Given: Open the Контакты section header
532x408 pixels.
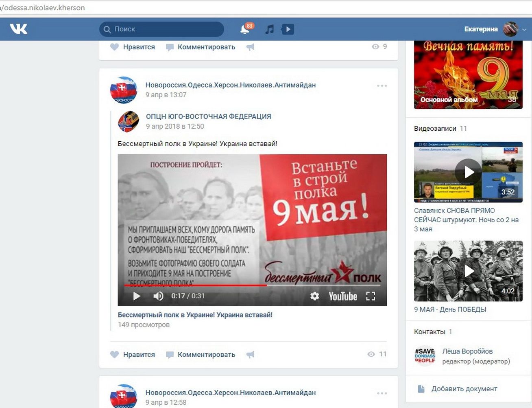Looking at the screenshot, I should pos(430,332).
